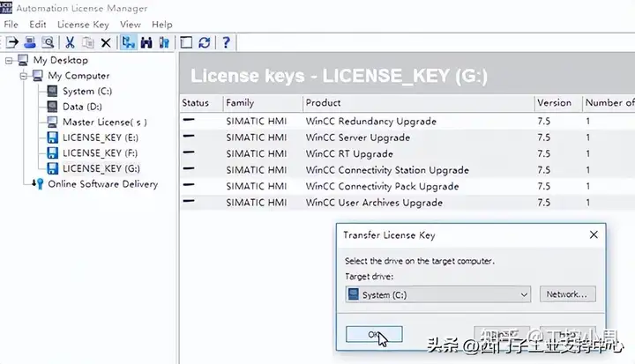Click the Number of column header
The image size is (635, 364).
pos(609,103)
